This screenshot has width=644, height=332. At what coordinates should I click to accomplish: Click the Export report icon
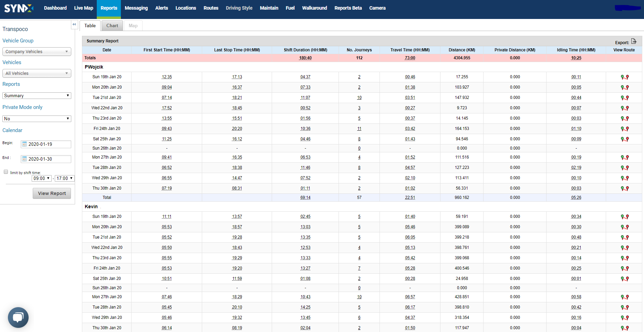tap(634, 41)
